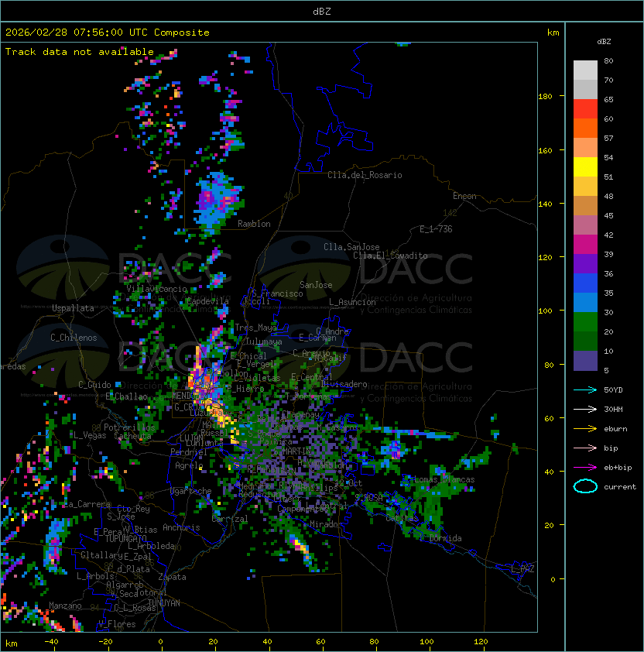Click the 180 km vertical axis mark

point(545,96)
